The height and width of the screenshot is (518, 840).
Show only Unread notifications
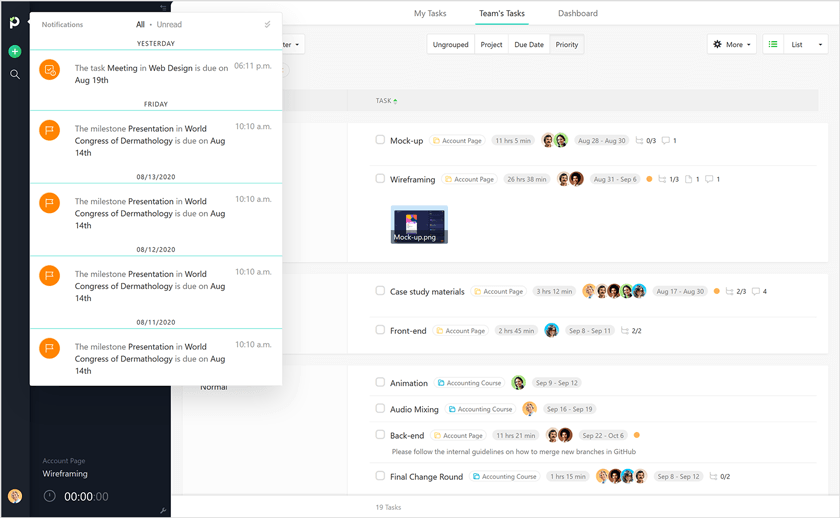[169, 25]
